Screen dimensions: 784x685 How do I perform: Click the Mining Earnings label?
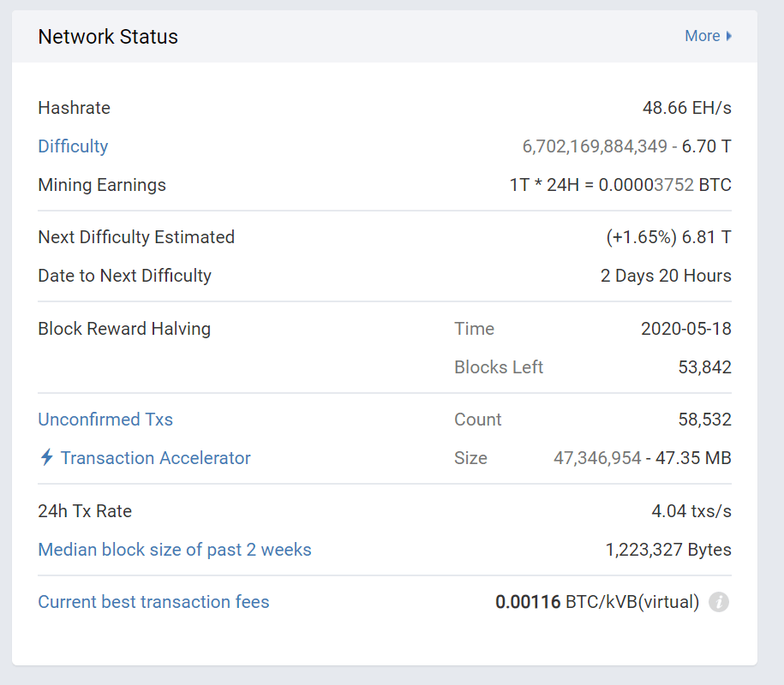click(x=102, y=185)
